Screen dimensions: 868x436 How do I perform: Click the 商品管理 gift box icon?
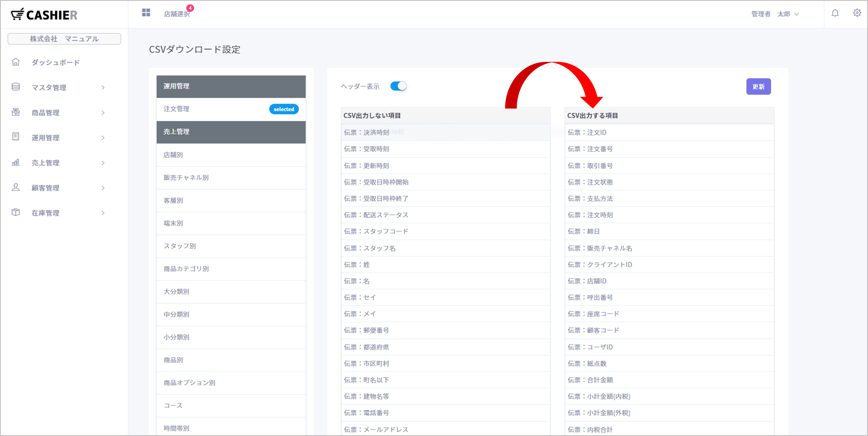[16, 112]
